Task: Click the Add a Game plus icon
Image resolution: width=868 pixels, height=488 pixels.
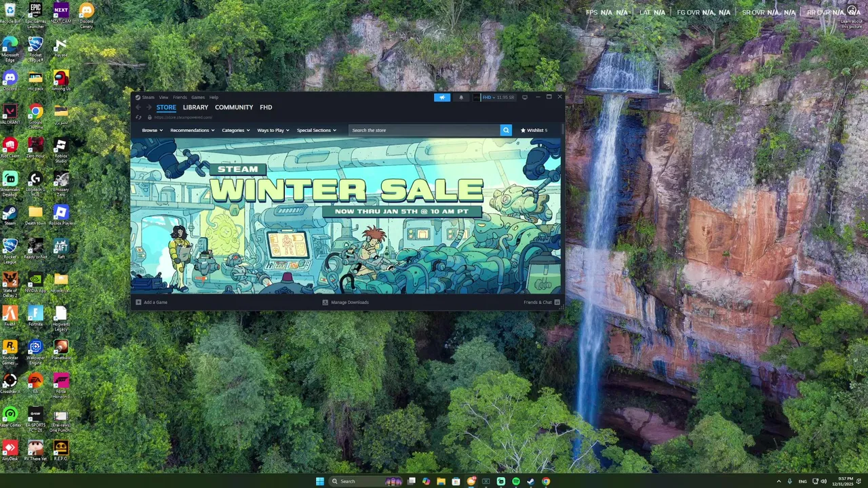Action: (138, 302)
